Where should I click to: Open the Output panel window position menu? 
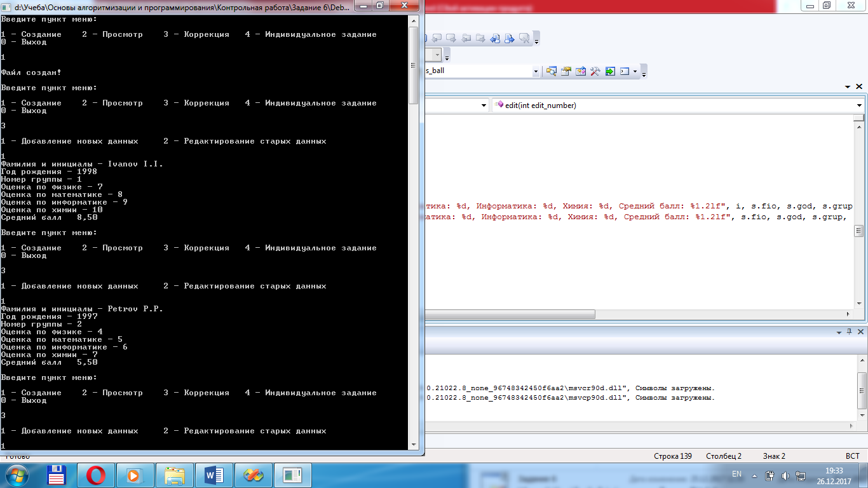point(837,332)
